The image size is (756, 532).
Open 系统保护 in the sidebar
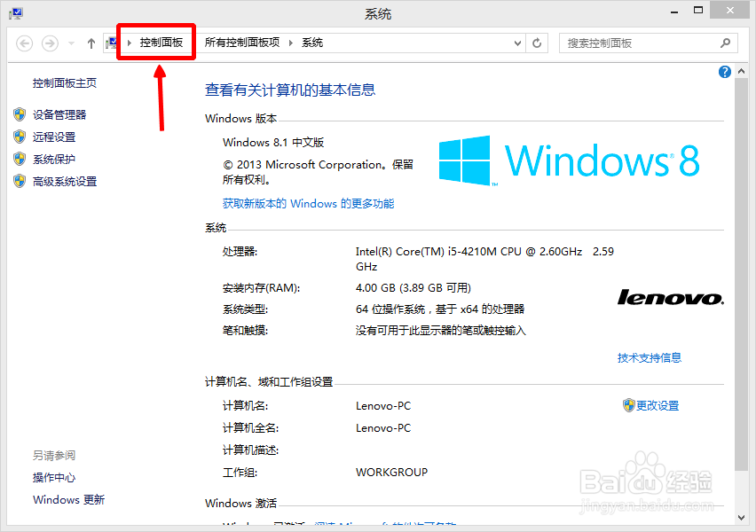pos(54,160)
